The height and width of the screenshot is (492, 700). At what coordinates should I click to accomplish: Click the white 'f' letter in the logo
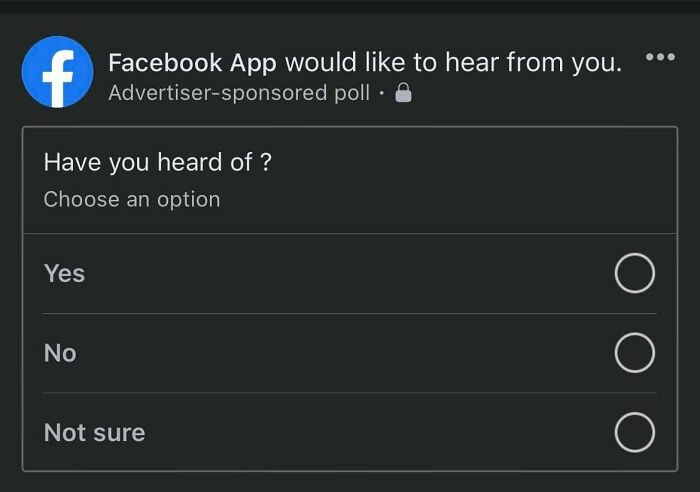(60, 78)
